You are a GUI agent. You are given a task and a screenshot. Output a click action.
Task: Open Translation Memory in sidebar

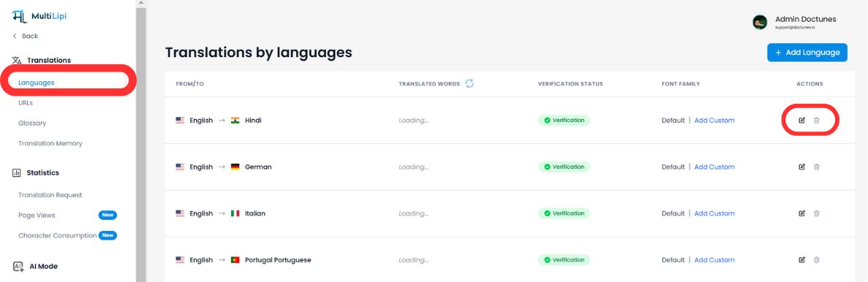point(50,143)
